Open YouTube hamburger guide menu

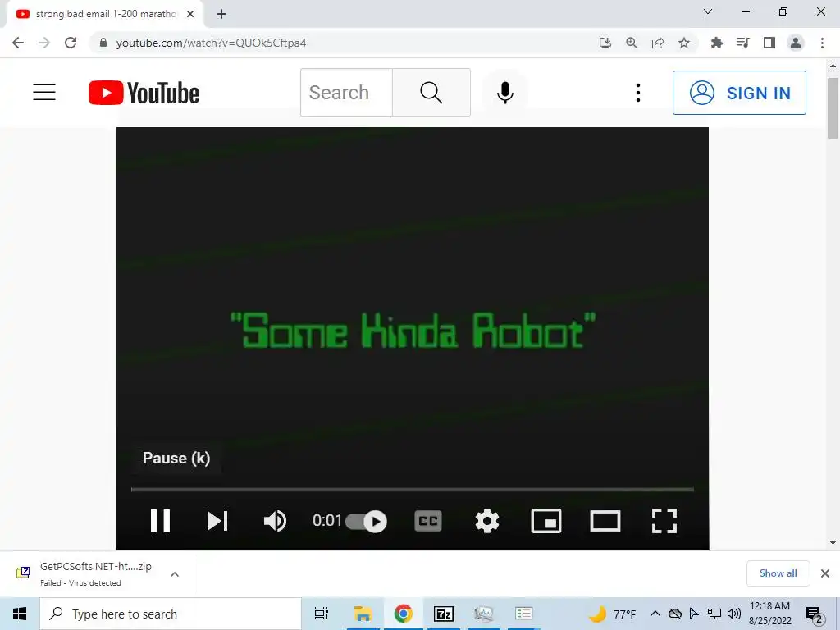pyautogui.click(x=44, y=92)
